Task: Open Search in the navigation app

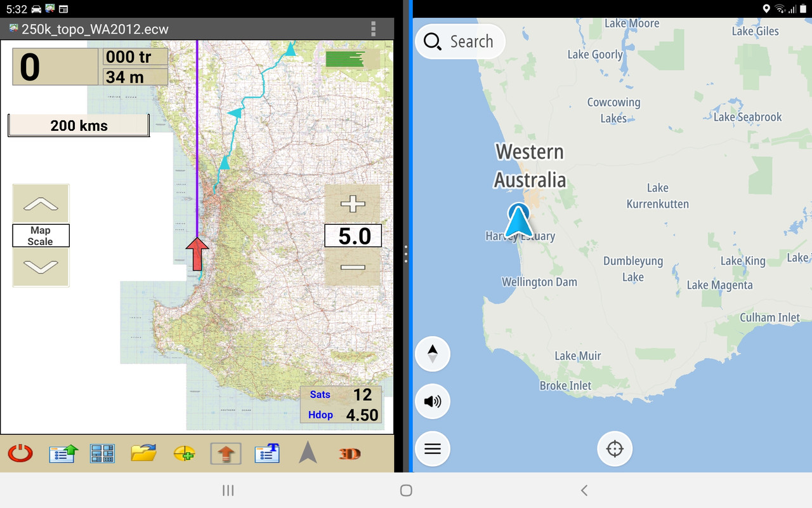Action: pyautogui.click(x=460, y=41)
